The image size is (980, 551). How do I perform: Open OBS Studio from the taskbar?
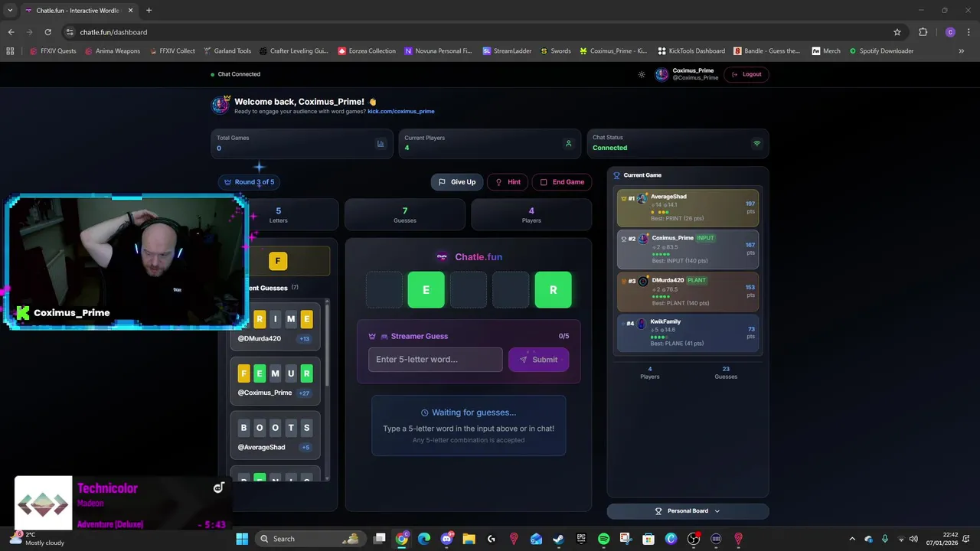pos(694,539)
